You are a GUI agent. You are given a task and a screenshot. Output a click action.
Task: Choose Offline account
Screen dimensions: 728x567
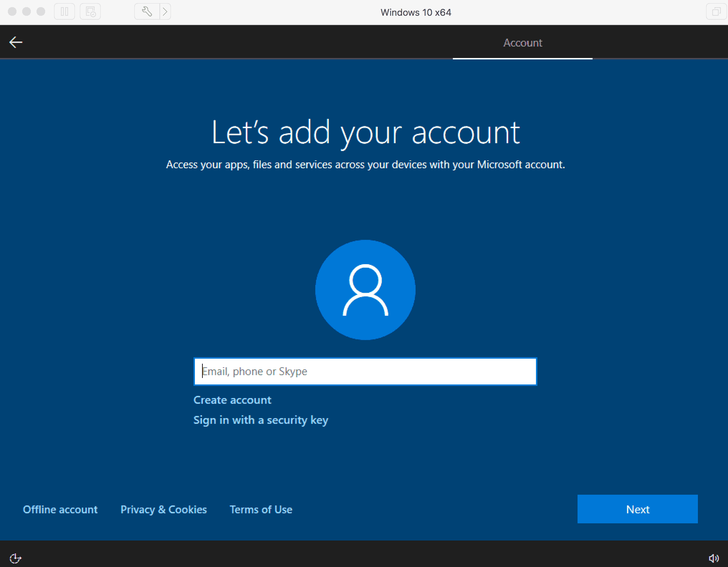60,509
